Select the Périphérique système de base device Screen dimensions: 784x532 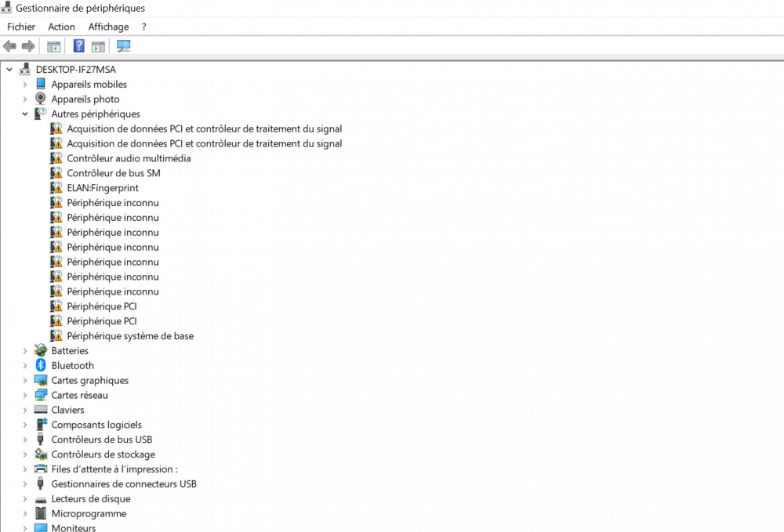coord(129,335)
